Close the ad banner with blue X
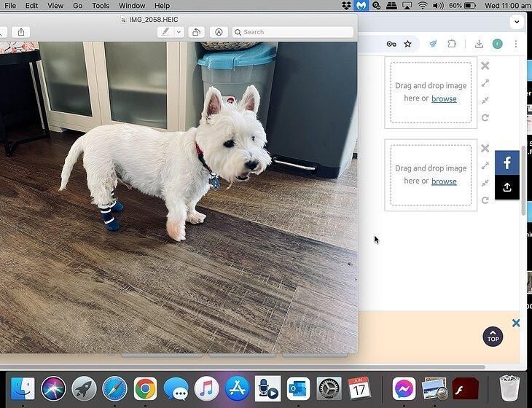The width and height of the screenshot is (532, 408). (x=516, y=323)
